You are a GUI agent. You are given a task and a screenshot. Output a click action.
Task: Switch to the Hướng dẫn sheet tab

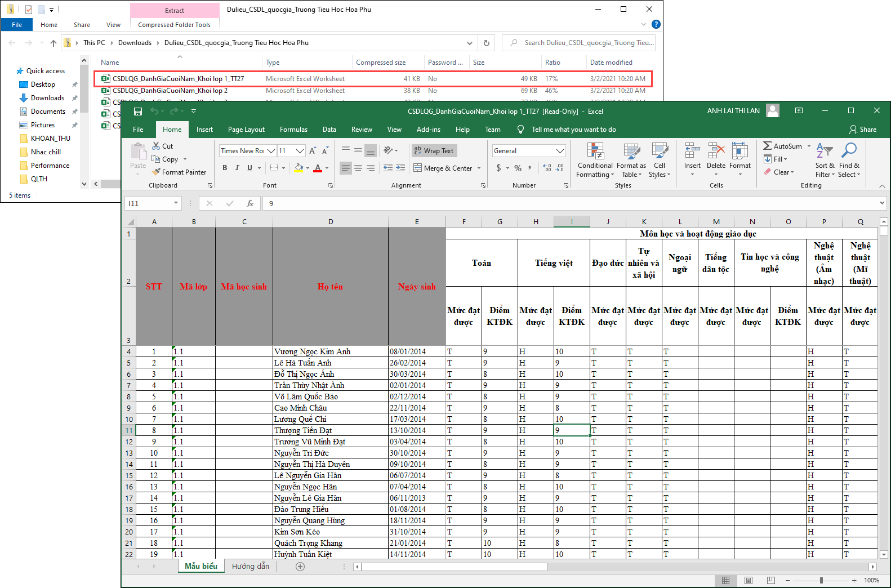[251, 567]
